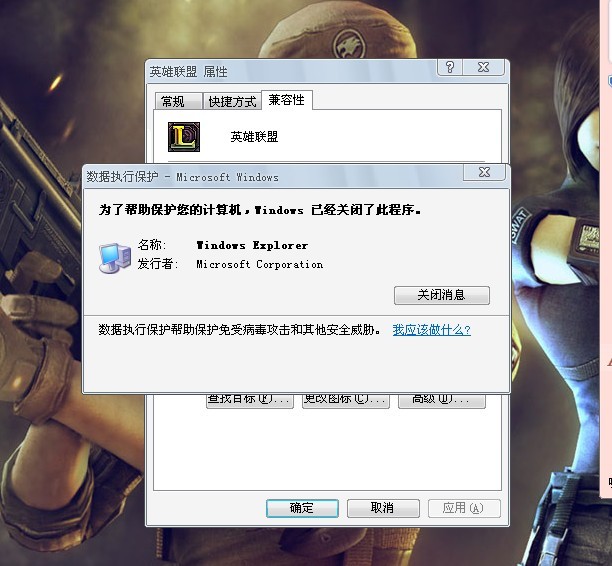Click 取消 in properties window
This screenshot has width=612, height=566.
point(383,508)
